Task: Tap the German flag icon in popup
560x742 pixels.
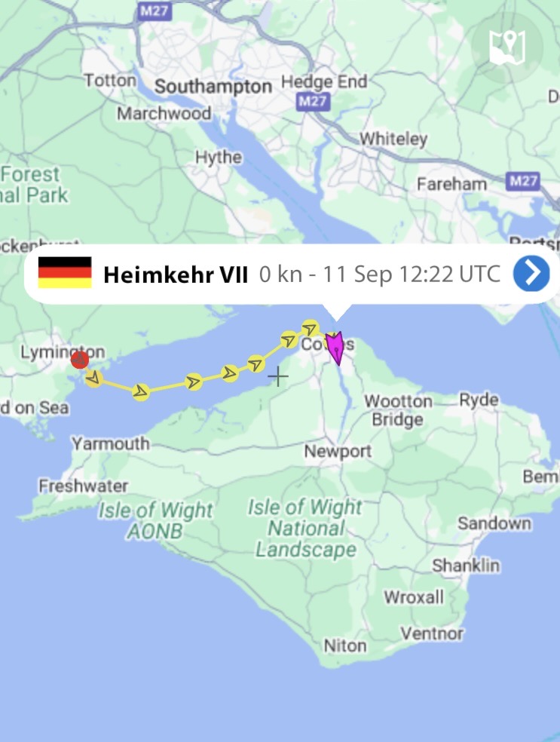Action: (x=65, y=272)
